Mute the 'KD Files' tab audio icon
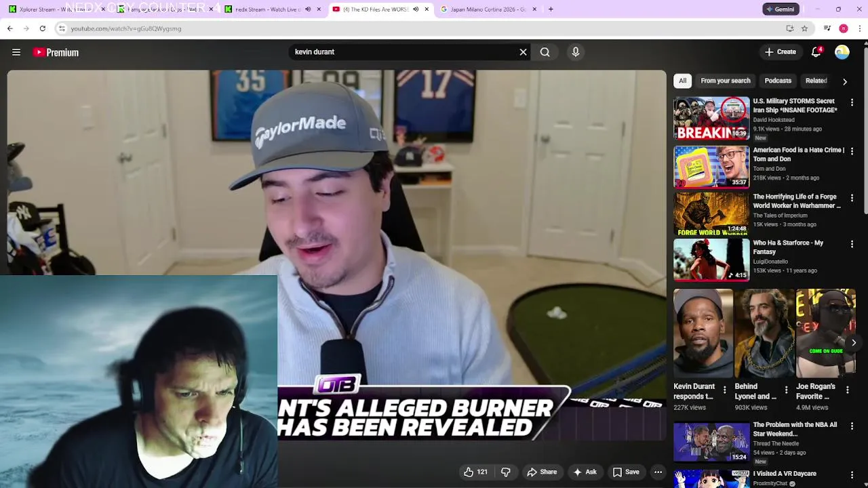The width and height of the screenshot is (868, 488). [416, 9]
